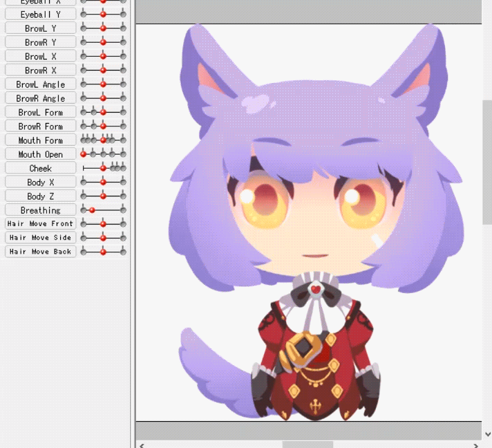Image resolution: width=492 pixels, height=448 pixels.
Task: Select the Mouth Form parameter button
Action: point(40,140)
